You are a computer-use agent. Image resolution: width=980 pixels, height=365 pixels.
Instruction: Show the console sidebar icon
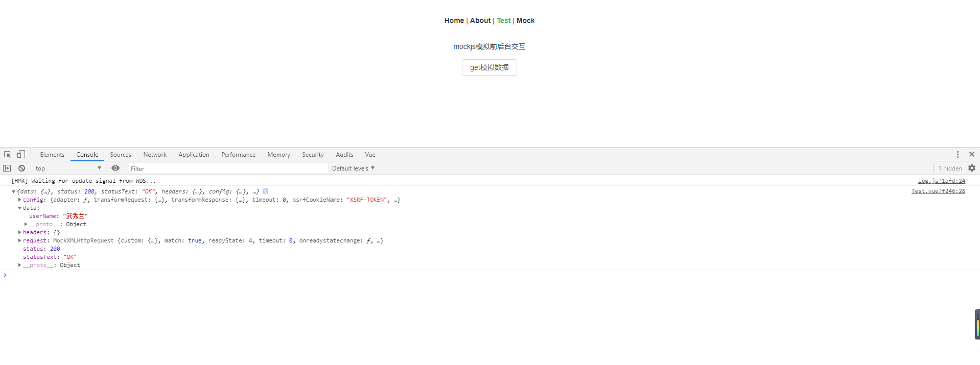click(7, 168)
